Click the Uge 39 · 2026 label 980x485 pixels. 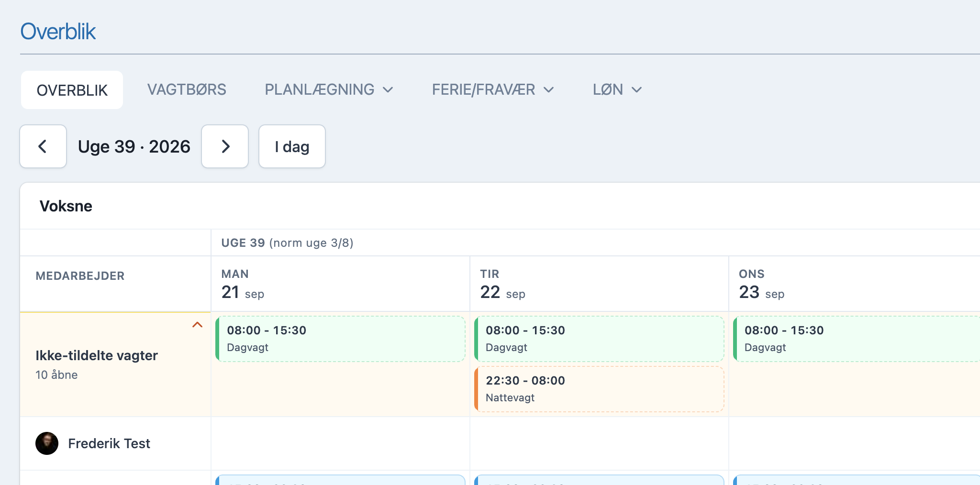(x=134, y=146)
